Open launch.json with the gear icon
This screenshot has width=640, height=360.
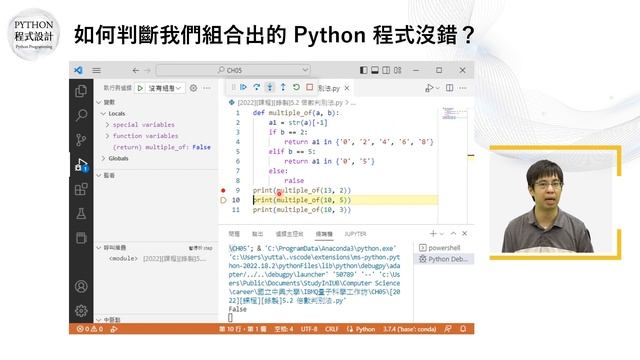point(193,88)
